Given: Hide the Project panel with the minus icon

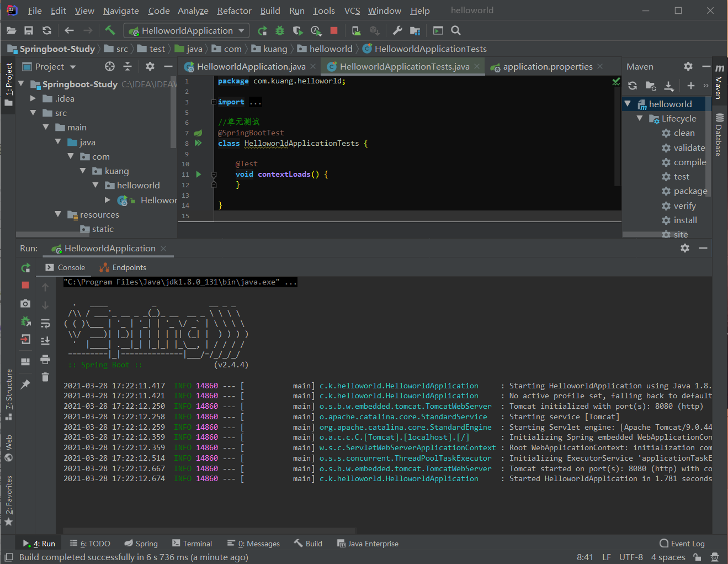Looking at the screenshot, I should tap(168, 66).
